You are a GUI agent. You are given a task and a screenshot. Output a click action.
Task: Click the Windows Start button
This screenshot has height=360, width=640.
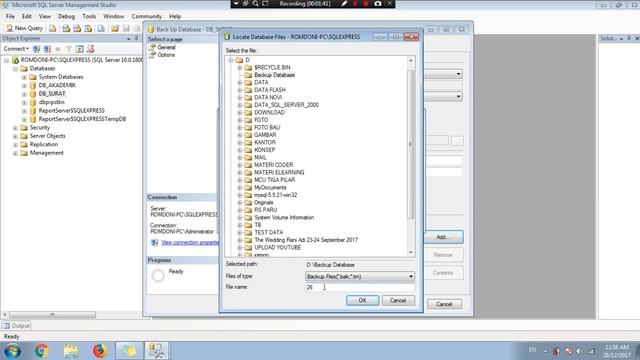click(x=12, y=351)
